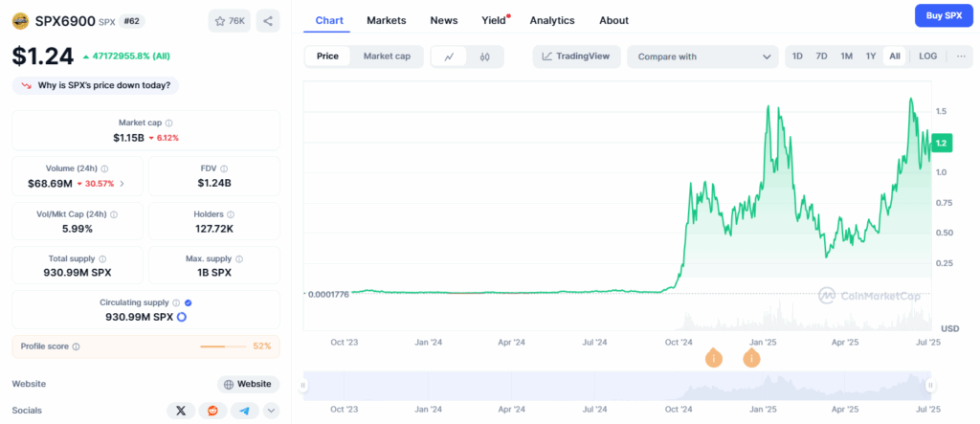Select the Price toggle
Image resolution: width=980 pixels, height=424 pixels.
click(327, 56)
